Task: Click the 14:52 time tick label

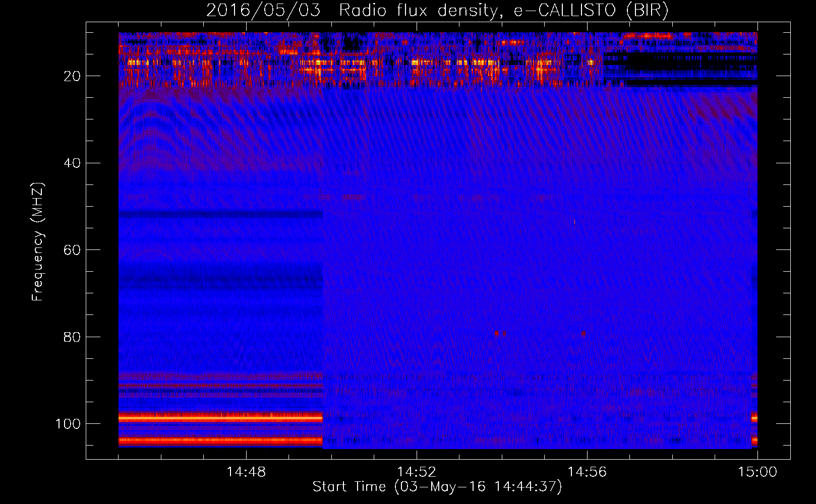Action: coord(417,472)
